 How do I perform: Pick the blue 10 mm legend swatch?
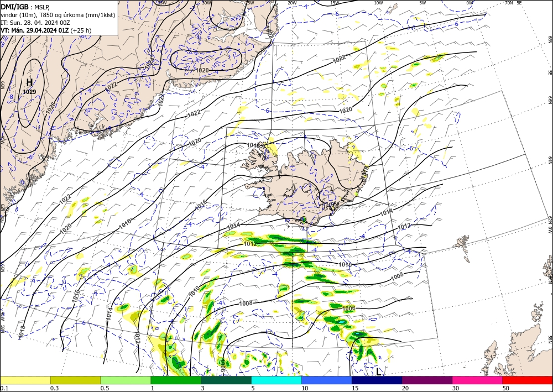pos(327,380)
